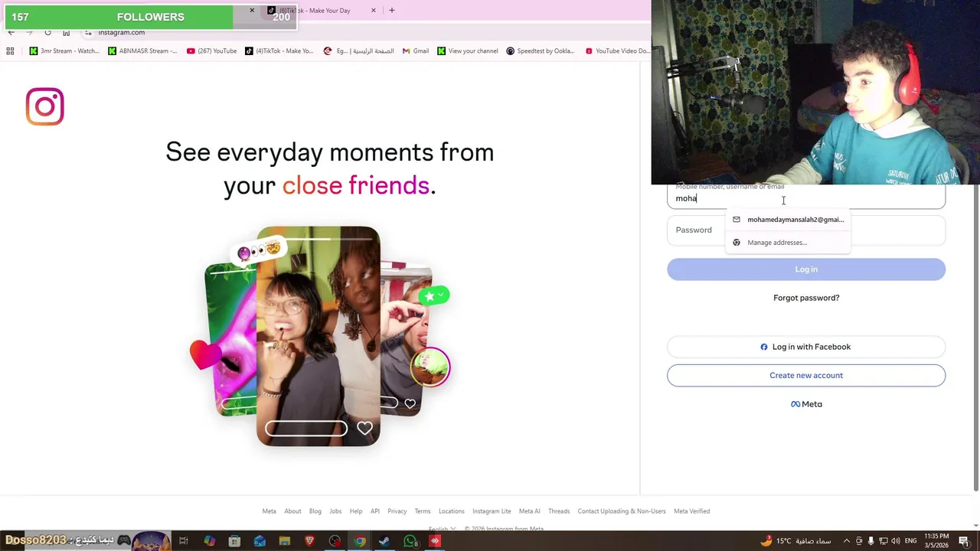Open Task View from the taskbar
The width and height of the screenshot is (980, 551).
[184, 541]
